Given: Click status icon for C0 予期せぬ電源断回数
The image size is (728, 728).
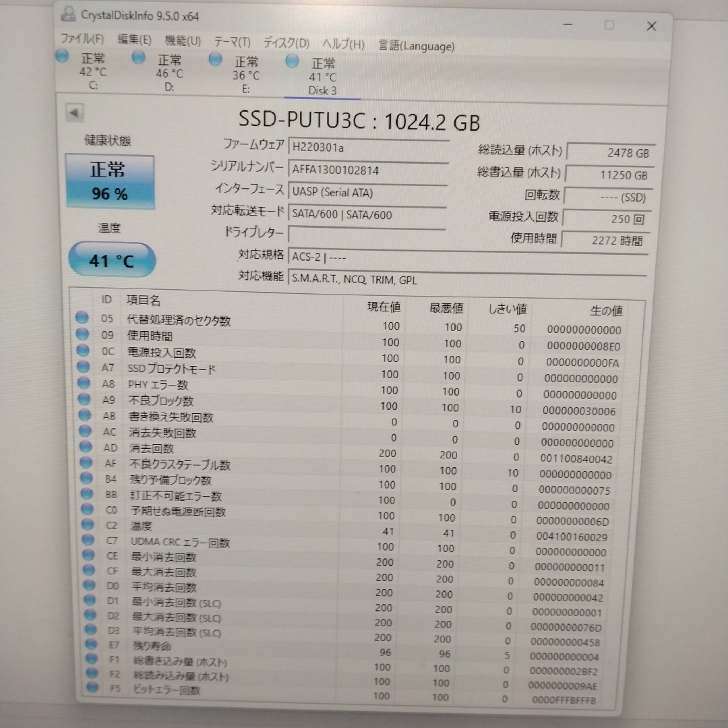Looking at the screenshot, I should (88, 509).
